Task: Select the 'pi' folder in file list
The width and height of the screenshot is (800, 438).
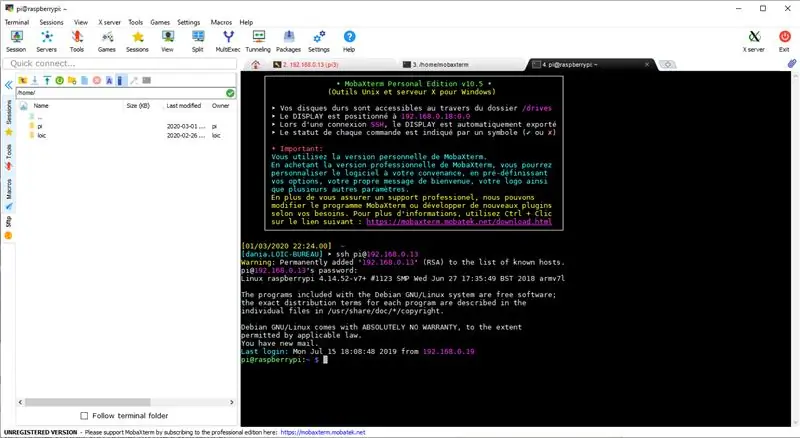Action: click(x=40, y=126)
